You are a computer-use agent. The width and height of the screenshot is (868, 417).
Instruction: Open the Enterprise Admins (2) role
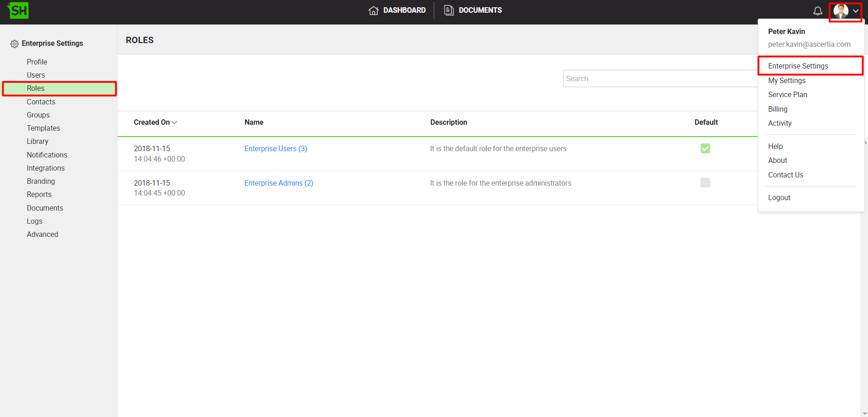[279, 183]
